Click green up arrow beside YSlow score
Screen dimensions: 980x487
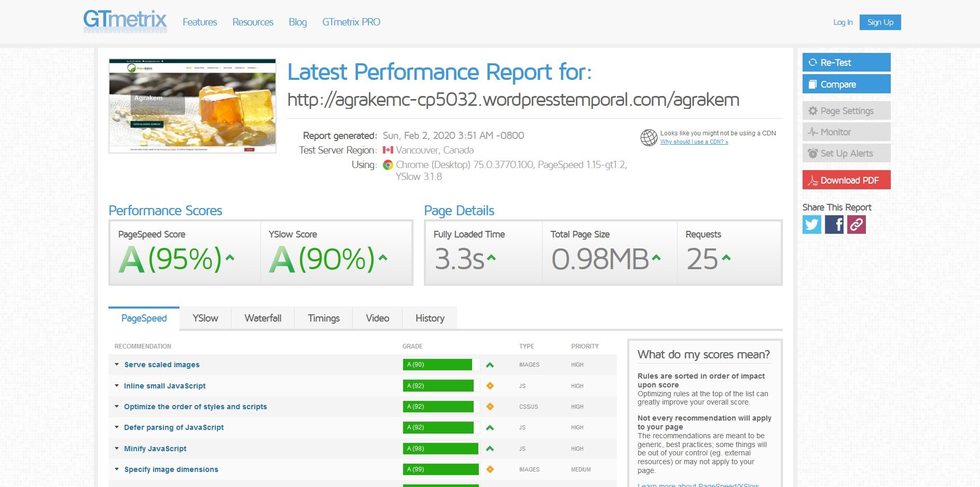383,257
